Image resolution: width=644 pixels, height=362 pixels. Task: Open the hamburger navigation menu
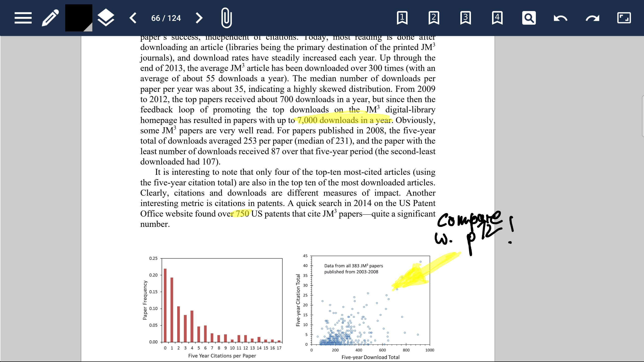pyautogui.click(x=23, y=18)
